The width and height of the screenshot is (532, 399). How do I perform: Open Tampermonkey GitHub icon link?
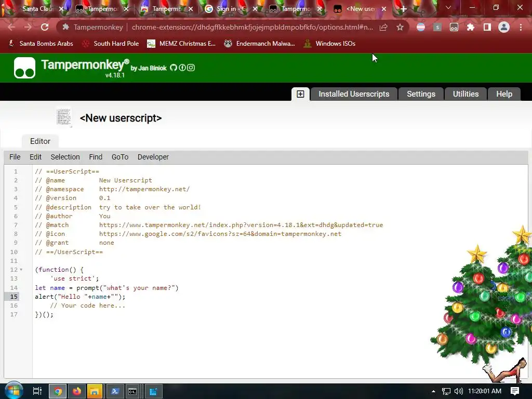point(174,68)
